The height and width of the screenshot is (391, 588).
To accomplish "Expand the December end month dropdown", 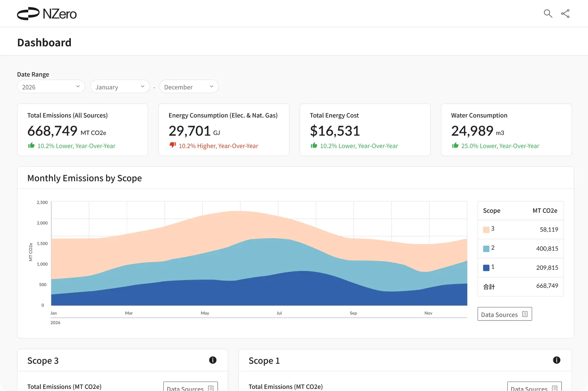I will [188, 87].
